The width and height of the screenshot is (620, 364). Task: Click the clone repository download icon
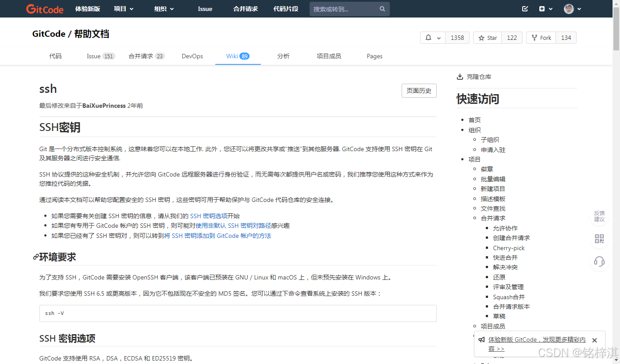click(460, 77)
